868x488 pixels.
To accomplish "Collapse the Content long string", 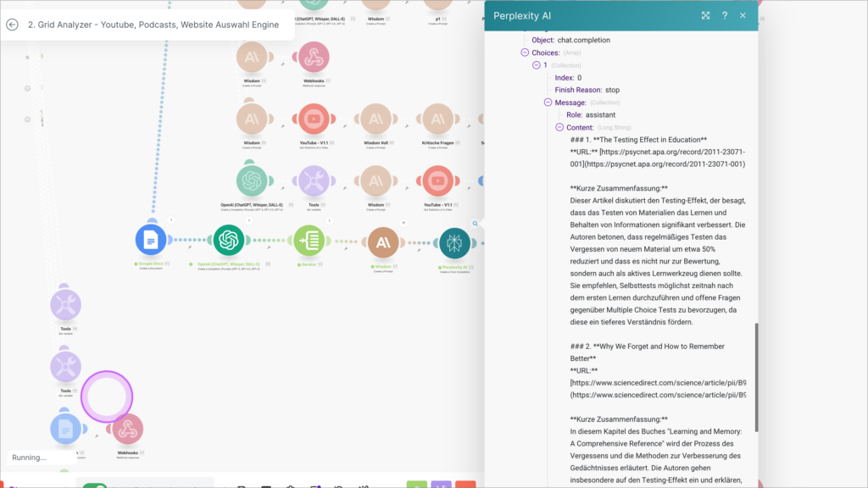I will (x=559, y=127).
